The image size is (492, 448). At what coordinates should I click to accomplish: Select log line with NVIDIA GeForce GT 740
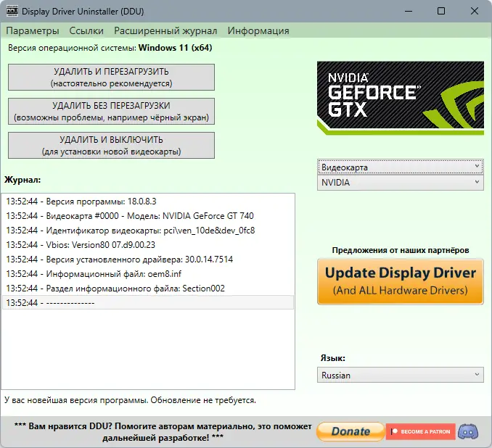(148, 216)
